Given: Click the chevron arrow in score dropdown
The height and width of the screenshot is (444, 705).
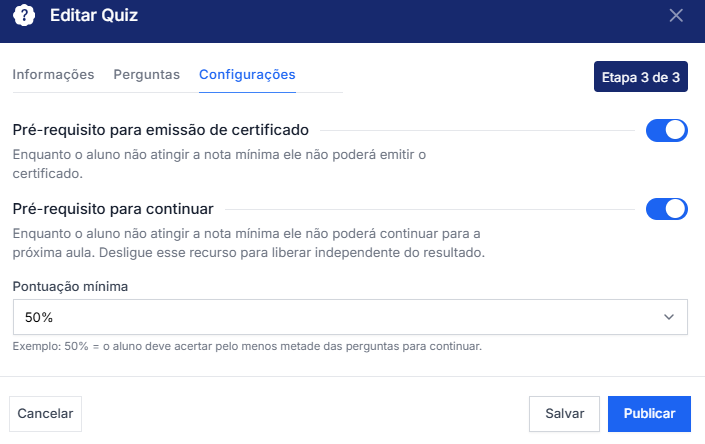Looking at the screenshot, I should click(x=669, y=317).
